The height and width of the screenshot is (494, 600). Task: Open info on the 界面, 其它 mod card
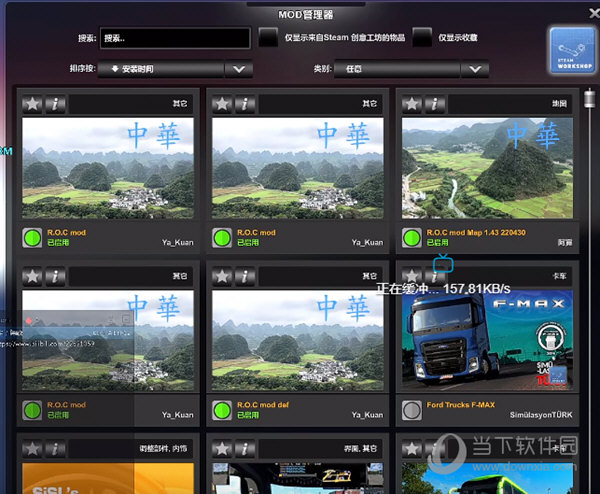245,449
